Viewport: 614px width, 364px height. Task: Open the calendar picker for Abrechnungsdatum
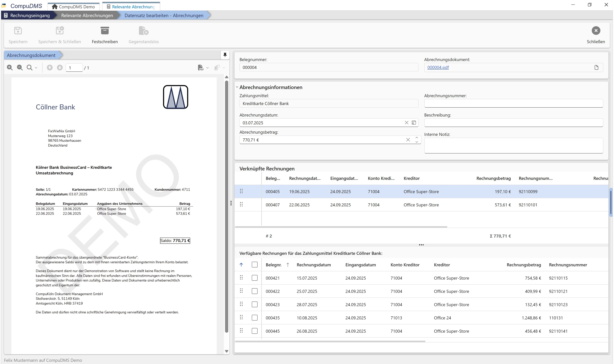pos(414,123)
